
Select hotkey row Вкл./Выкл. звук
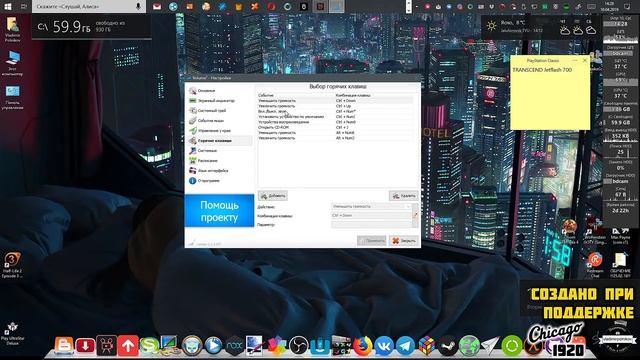pos(336,111)
